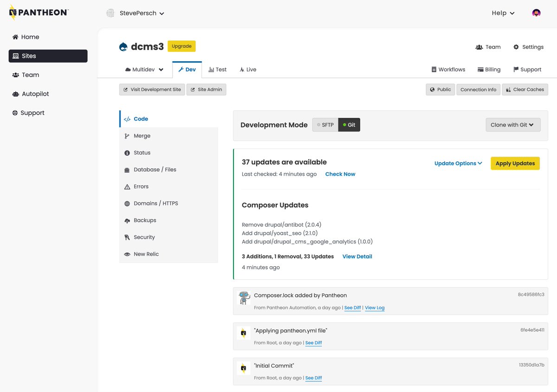The height and width of the screenshot is (392, 557).
Task: Click commit hash 6fe4e5e411
Action: click(532, 330)
